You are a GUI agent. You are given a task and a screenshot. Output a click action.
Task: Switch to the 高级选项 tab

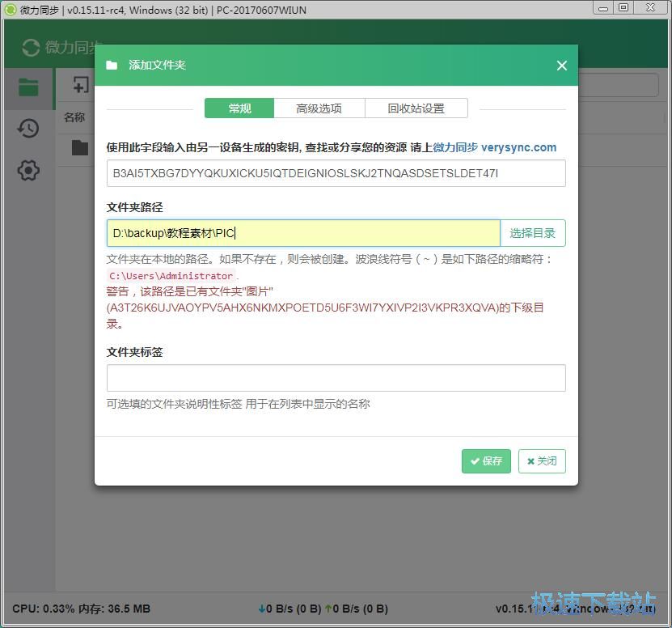319,108
